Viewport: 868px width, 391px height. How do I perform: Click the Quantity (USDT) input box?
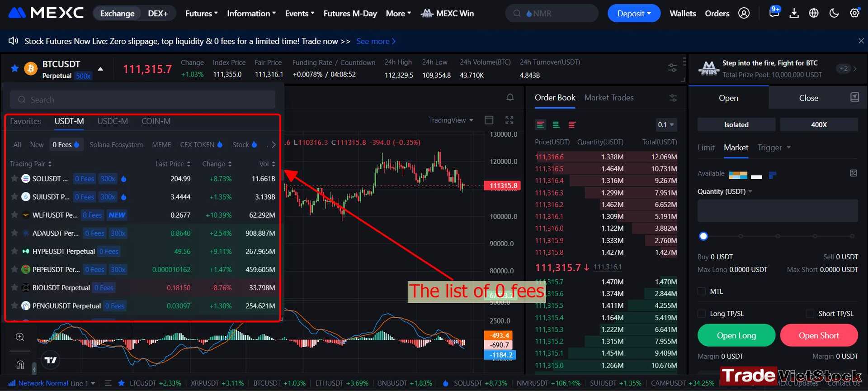(x=778, y=211)
